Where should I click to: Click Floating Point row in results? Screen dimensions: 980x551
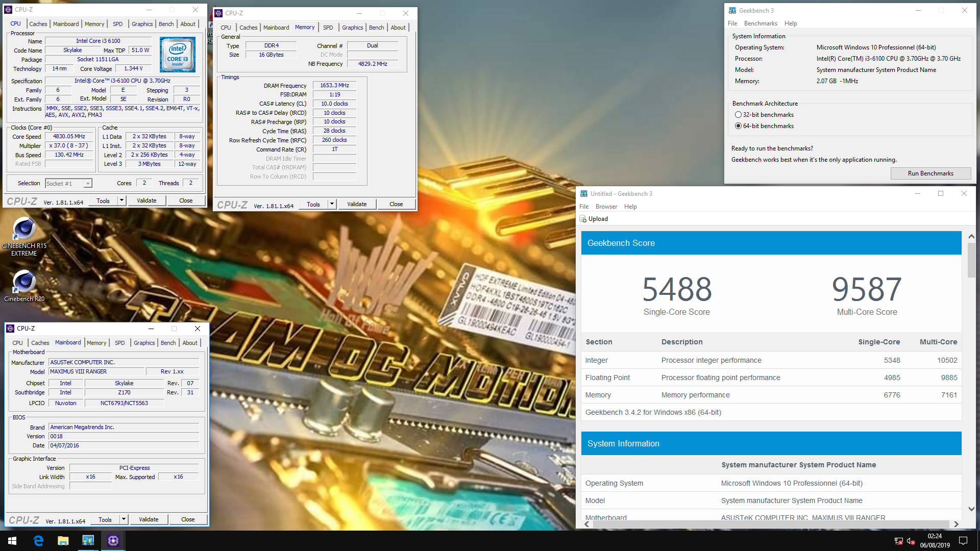point(771,378)
